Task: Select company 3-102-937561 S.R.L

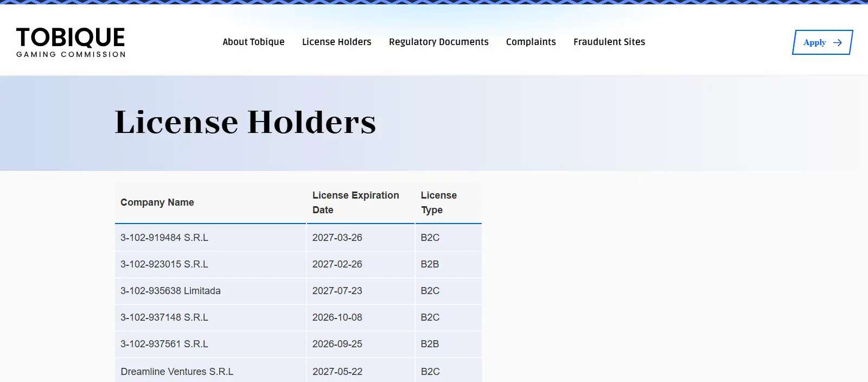Action: point(164,344)
